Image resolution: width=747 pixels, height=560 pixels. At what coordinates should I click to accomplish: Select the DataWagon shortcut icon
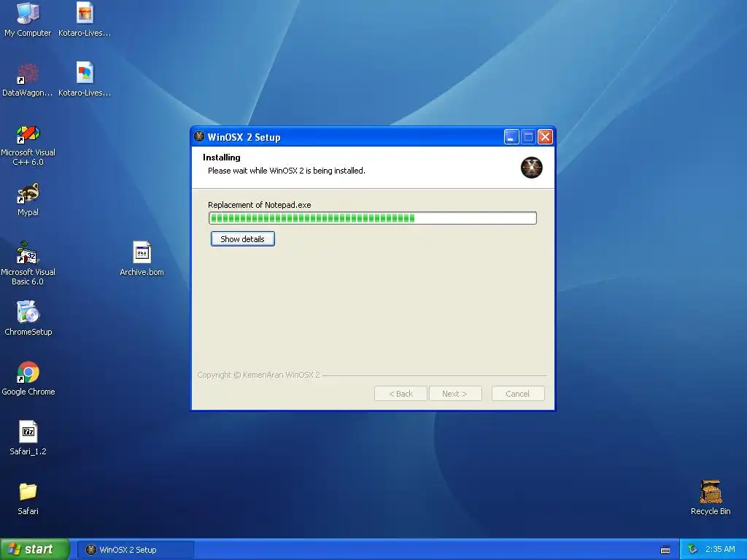tap(28, 74)
